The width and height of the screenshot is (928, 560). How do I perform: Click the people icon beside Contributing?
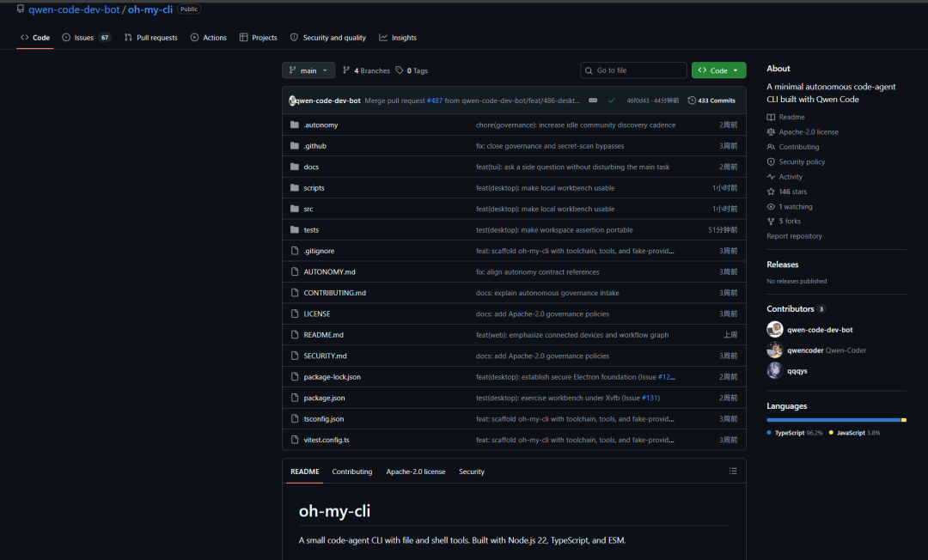click(771, 147)
